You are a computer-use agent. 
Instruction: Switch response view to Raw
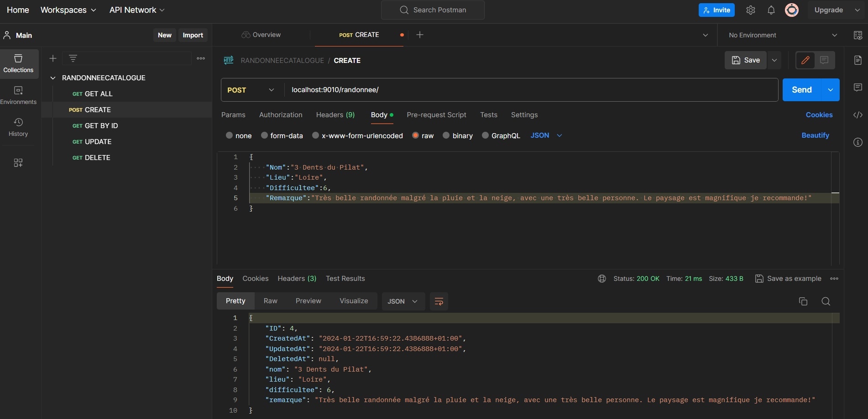[270, 301]
